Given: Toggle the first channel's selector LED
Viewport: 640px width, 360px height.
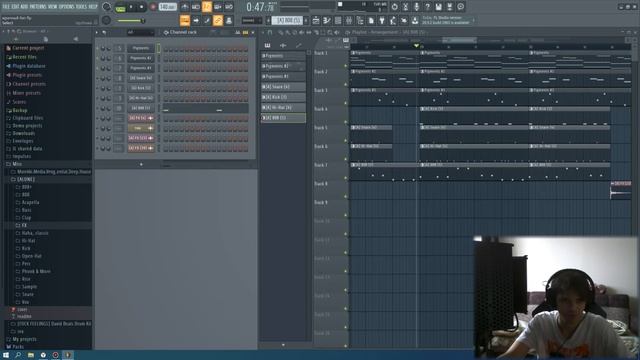Looking at the screenshot, I should pos(159,48).
